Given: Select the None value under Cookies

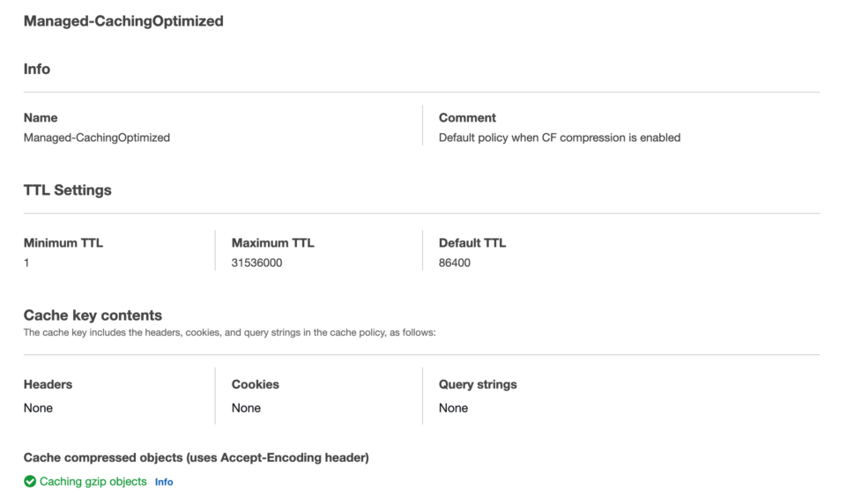Looking at the screenshot, I should tap(246, 408).
